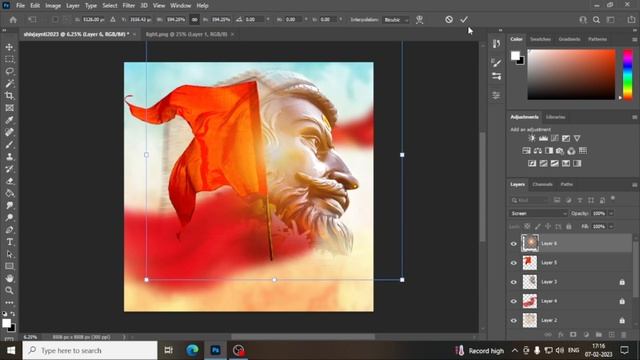Add a layer mask button
The height and width of the screenshot is (360, 640).
(573, 335)
